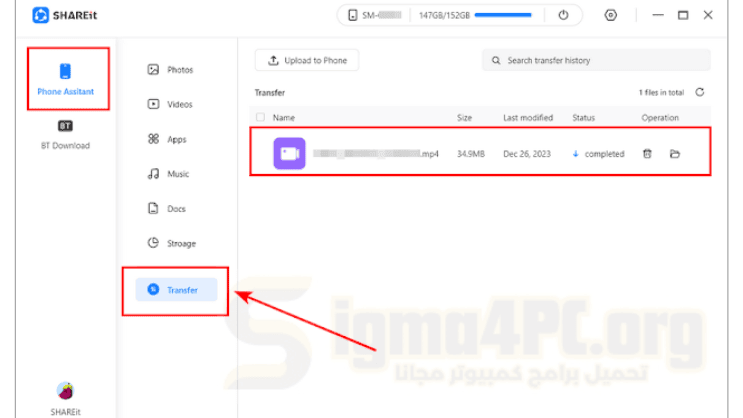Screen dimensions: 743x418
Task: Click the connected SM- device name
Action: click(x=382, y=15)
